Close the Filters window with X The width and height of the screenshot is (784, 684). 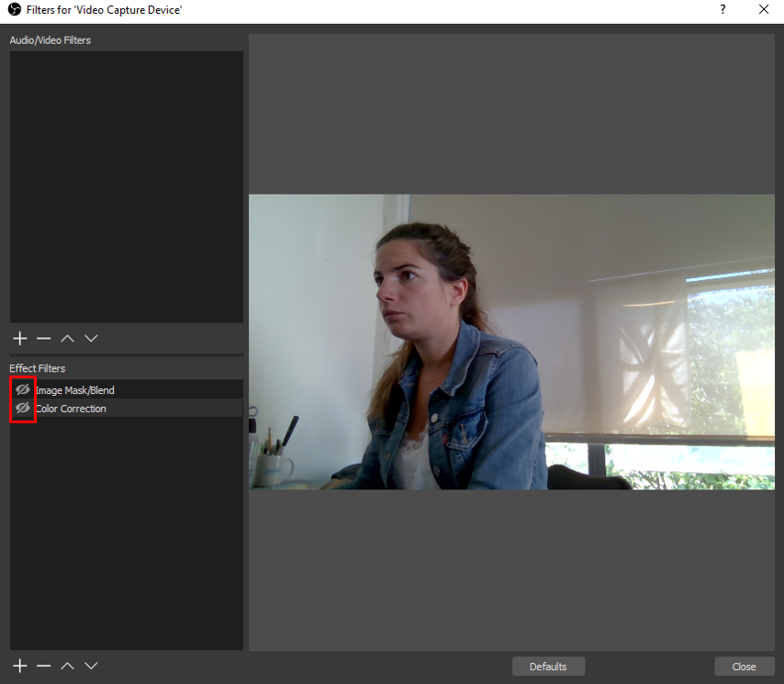click(x=764, y=9)
